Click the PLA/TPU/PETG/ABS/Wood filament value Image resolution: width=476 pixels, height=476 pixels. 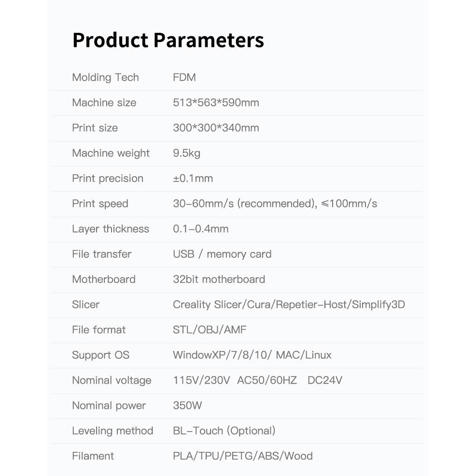point(242,456)
